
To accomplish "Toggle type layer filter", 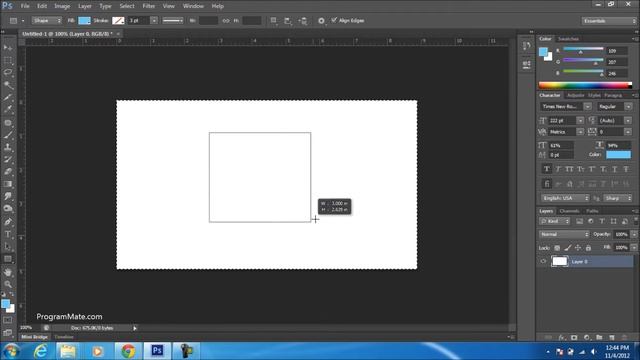I will click(602, 221).
